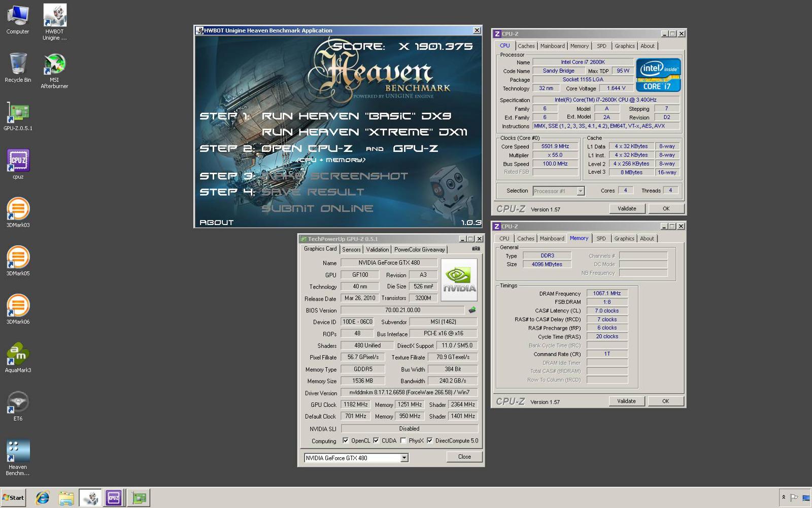Click the Intel Core i7 logo in CPU-Z
Image resolution: width=812 pixels, height=508 pixels.
[658, 75]
